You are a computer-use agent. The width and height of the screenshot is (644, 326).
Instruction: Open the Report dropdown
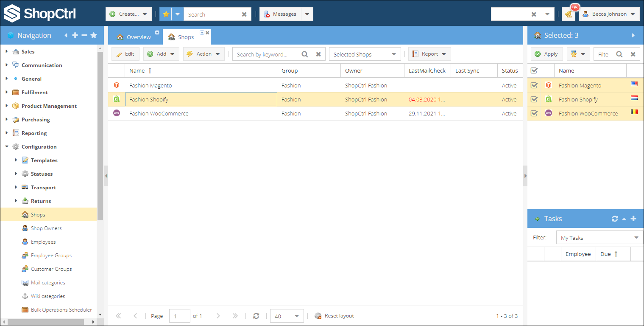coord(429,54)
